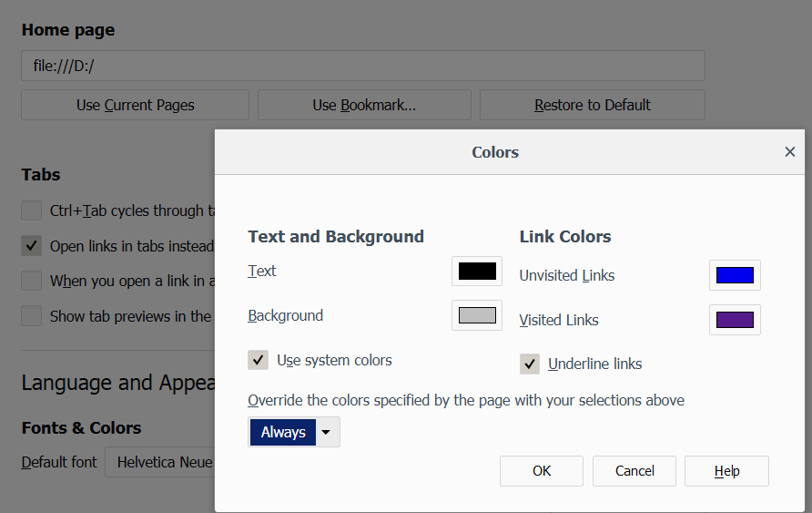The image size is (812, 513).
Task: Open the Text color swatch
Action: (x=477, y=272)
